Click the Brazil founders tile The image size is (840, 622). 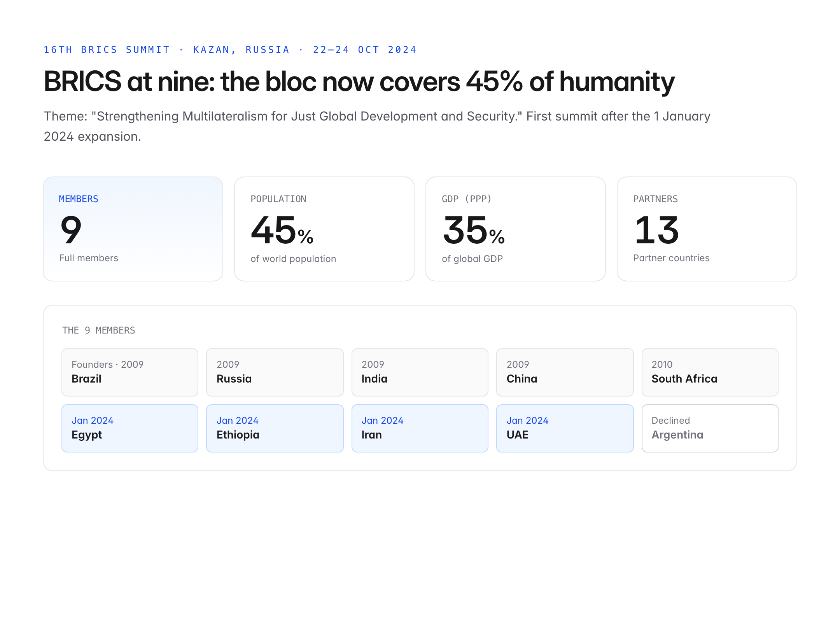130,372
